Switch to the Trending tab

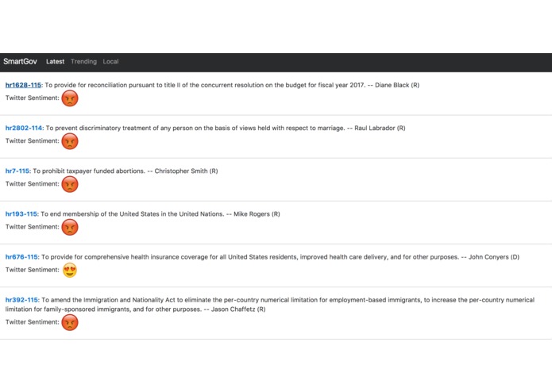83,62
